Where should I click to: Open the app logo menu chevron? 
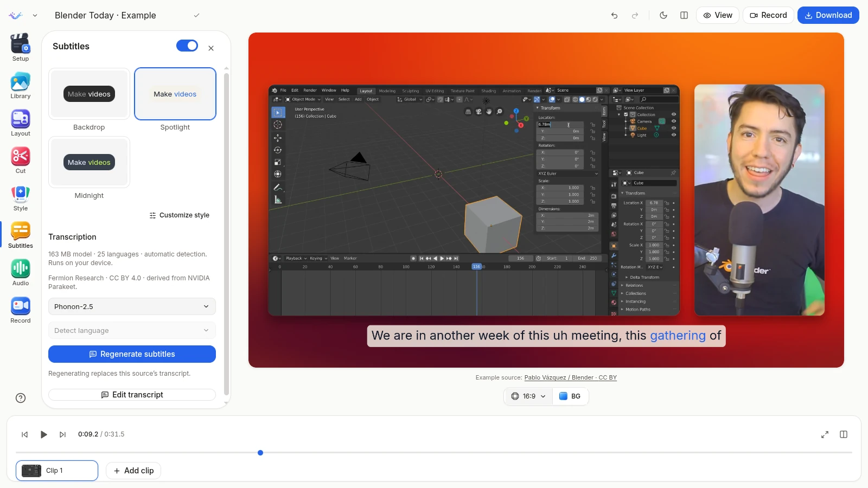pos(35,15)
